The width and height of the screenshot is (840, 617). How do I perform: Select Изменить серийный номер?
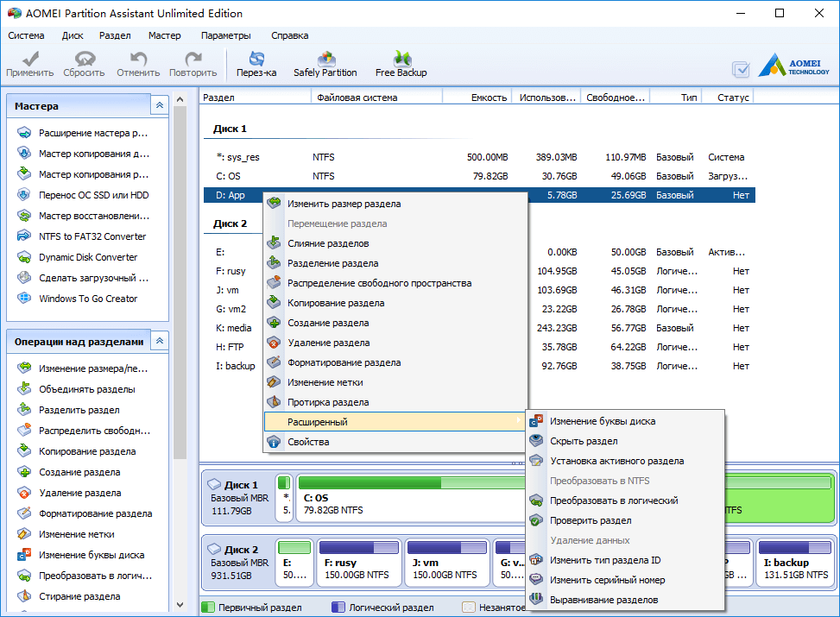[x=626, y=580]
